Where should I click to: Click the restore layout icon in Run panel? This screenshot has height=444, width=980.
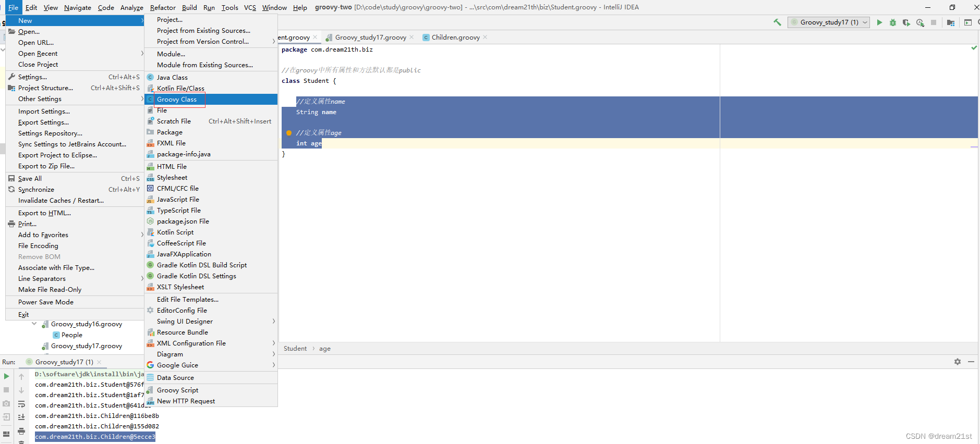pyautogui.click(x=6, y=434)
